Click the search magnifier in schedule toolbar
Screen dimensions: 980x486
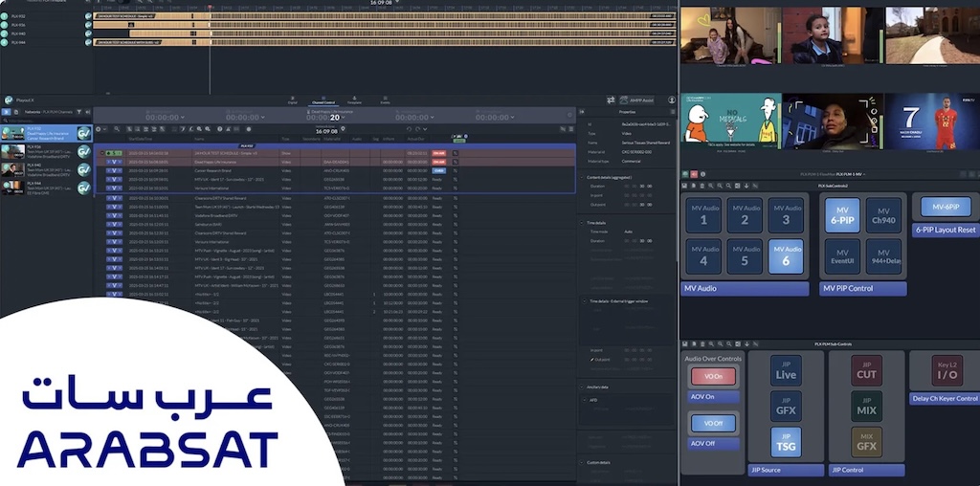click(x=116, y=129)
